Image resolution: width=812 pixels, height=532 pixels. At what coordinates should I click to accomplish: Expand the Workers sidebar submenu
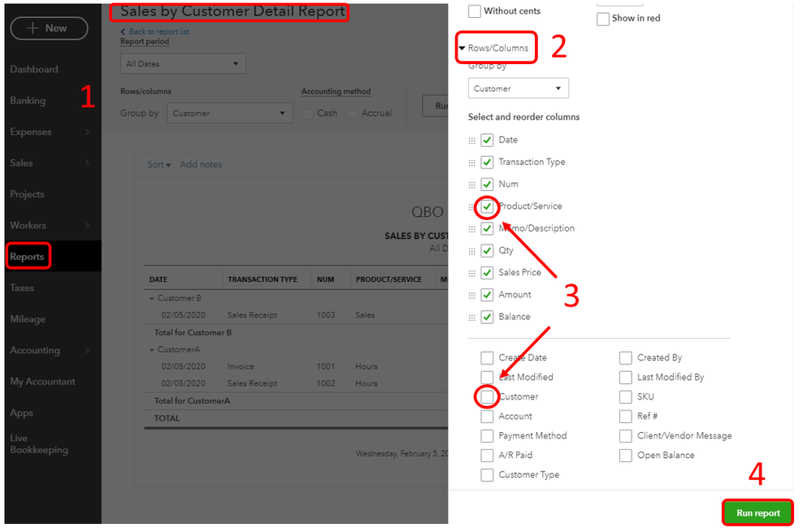(x=88, y=226)
